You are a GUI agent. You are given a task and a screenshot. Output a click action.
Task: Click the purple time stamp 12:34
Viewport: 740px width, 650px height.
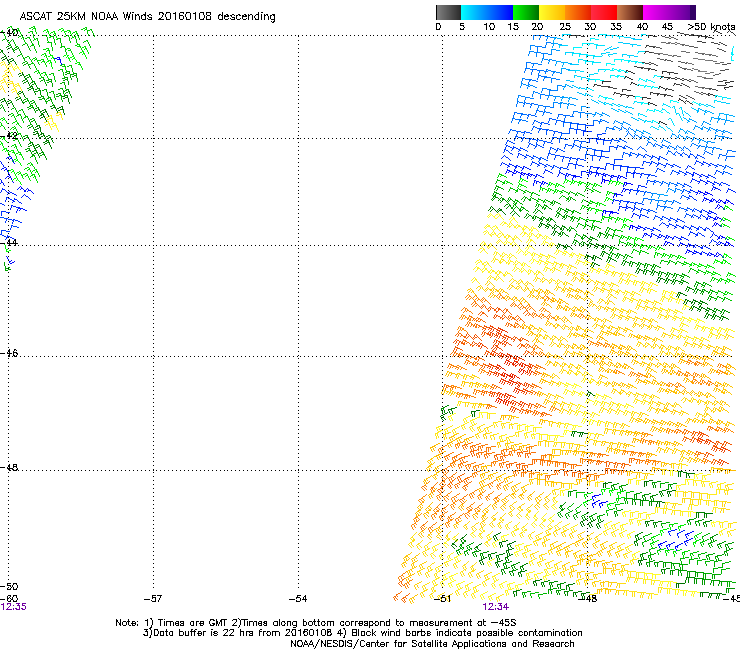coord(496,607)
